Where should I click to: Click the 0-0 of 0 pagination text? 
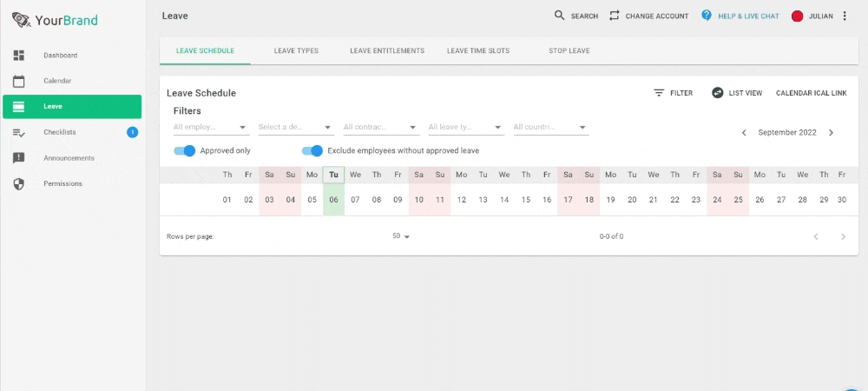coord(611,236)
